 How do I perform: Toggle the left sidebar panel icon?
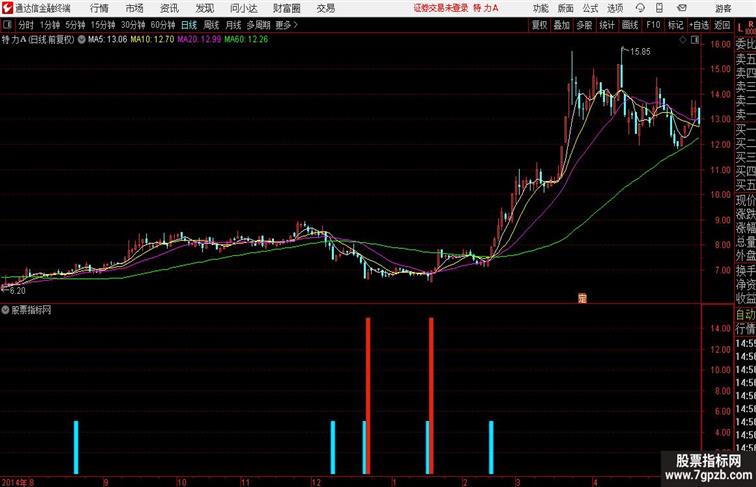7,25
